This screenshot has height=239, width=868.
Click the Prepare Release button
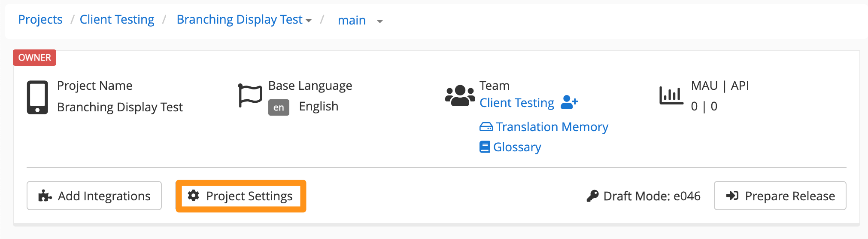[780, 196]
